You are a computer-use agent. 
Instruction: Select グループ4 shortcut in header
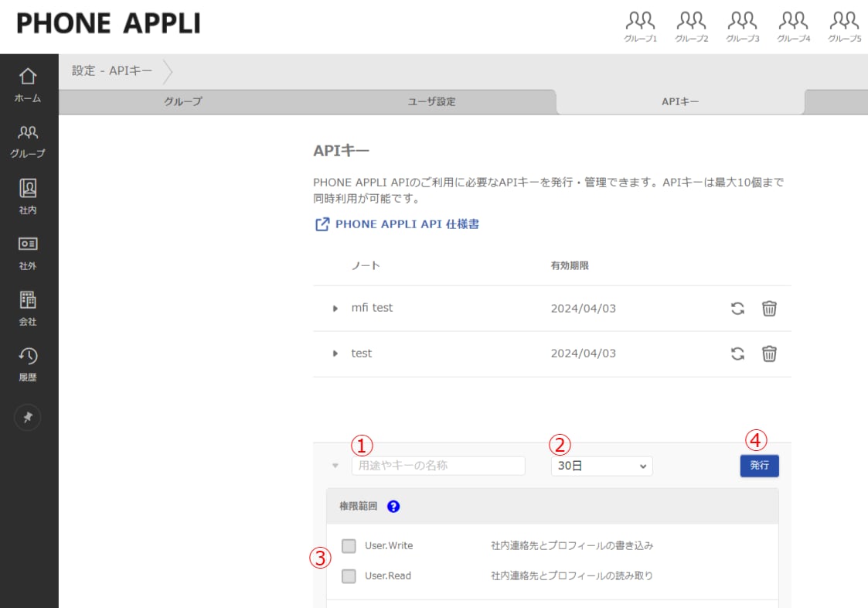(x=793, y=26)
